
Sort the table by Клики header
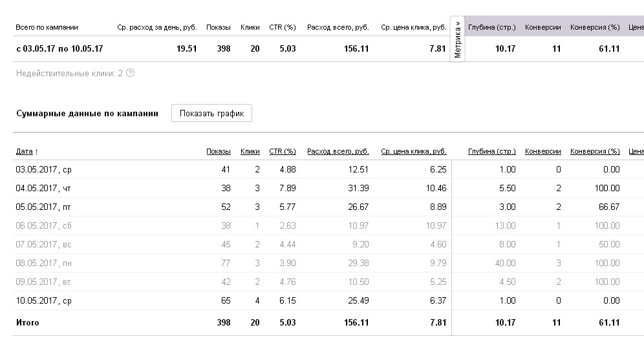click(x=250, y=152)
